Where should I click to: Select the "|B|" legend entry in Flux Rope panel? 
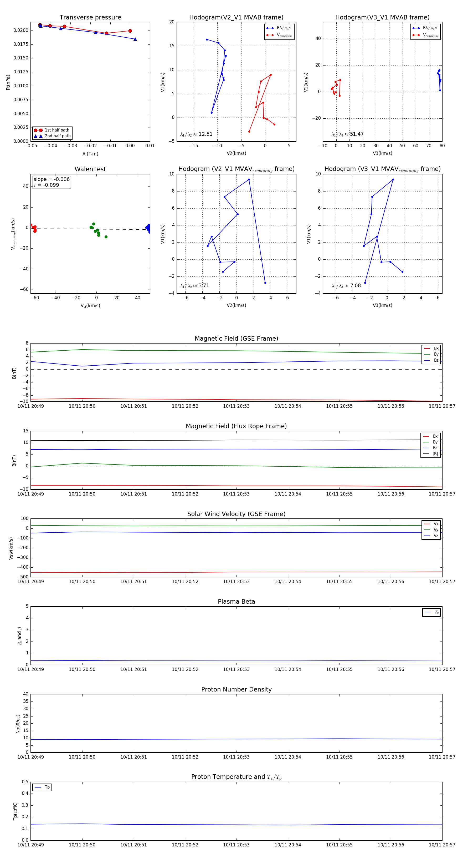coord(431,454)
